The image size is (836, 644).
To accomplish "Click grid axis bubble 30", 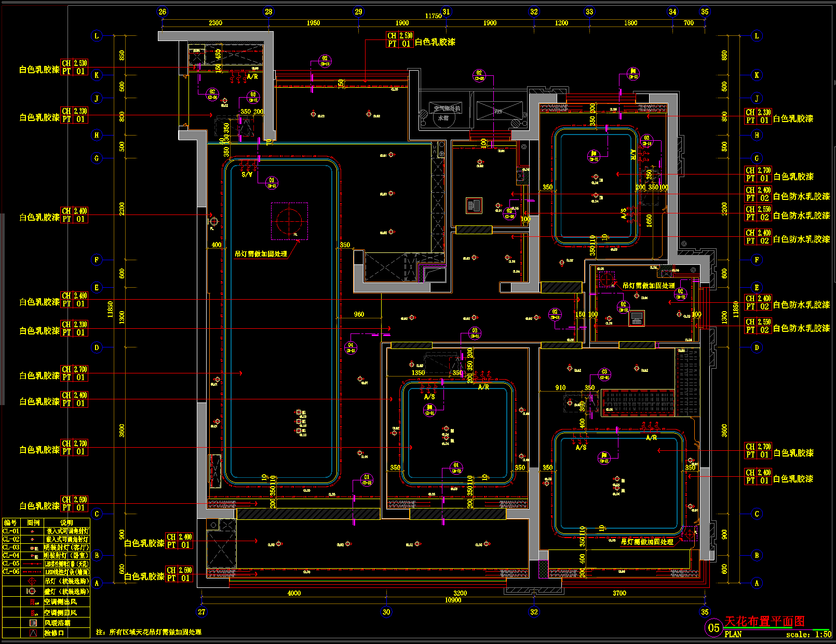I will click(x=386, y=612).
